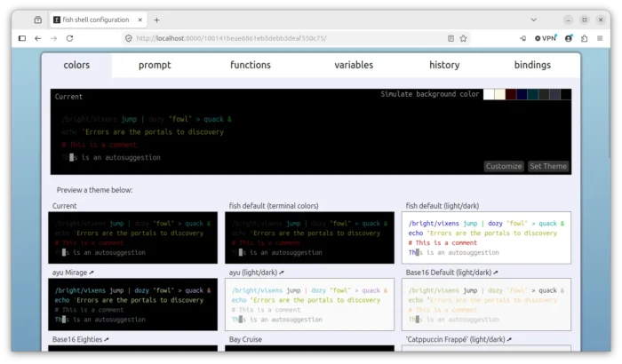Switch to the colors tab
The height and width of the screenshot is (364, 622).
tap(76, 65)
